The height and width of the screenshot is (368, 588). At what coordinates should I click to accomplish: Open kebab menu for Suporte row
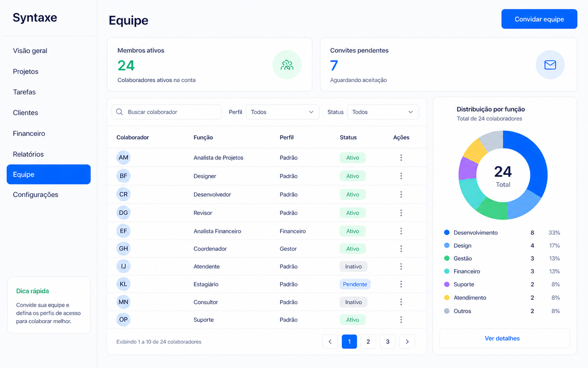click(401, 319)
